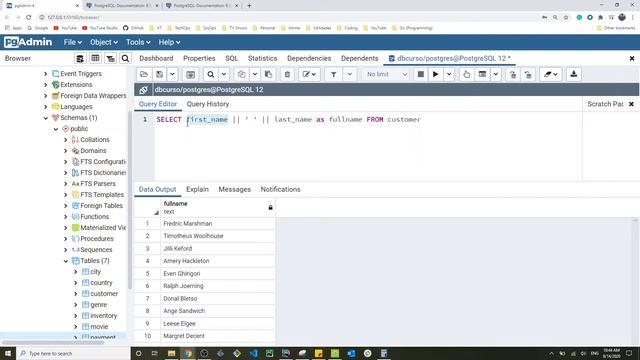Open the filter options dropdown
The image size is (640, 360).
point(349,74)
